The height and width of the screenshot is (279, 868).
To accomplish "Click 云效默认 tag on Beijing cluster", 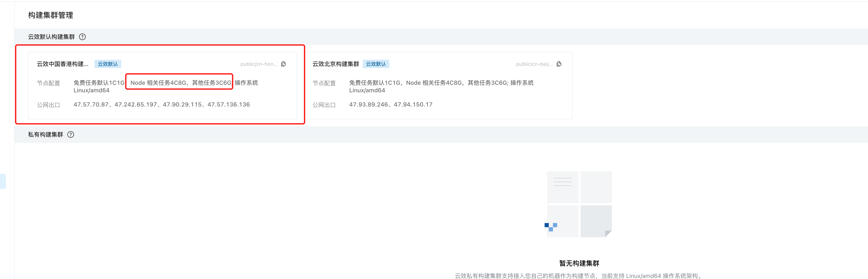I will (x=376, y=64).
